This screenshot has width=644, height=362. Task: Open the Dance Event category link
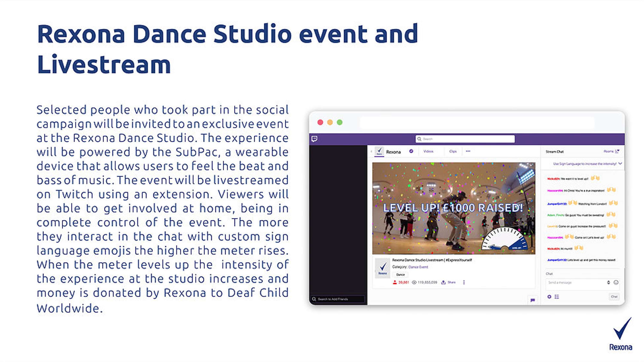[418, 267]
